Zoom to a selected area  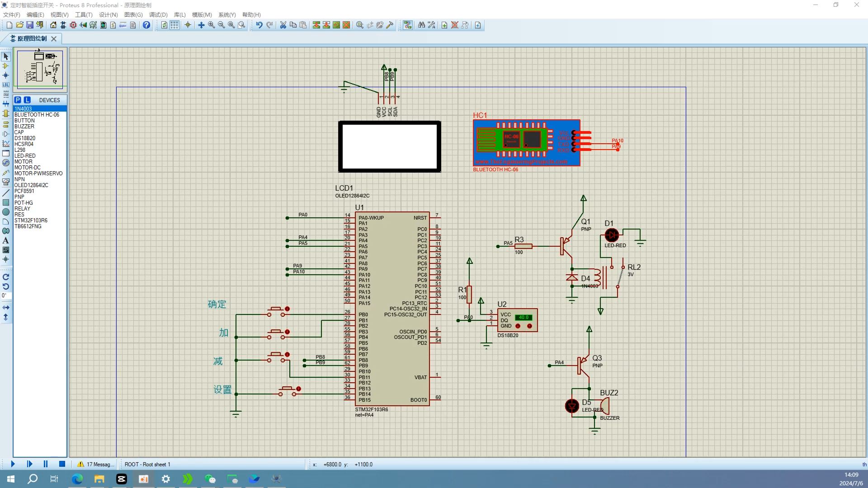click(241, 25)
